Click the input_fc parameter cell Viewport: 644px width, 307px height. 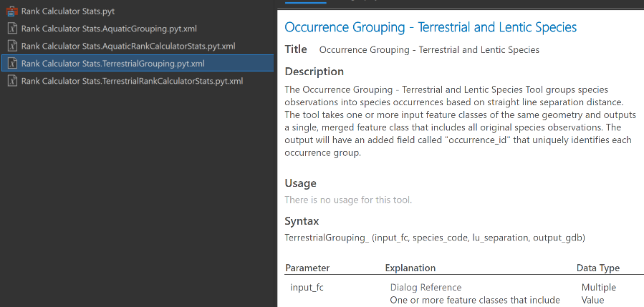(x=306, y=288)
